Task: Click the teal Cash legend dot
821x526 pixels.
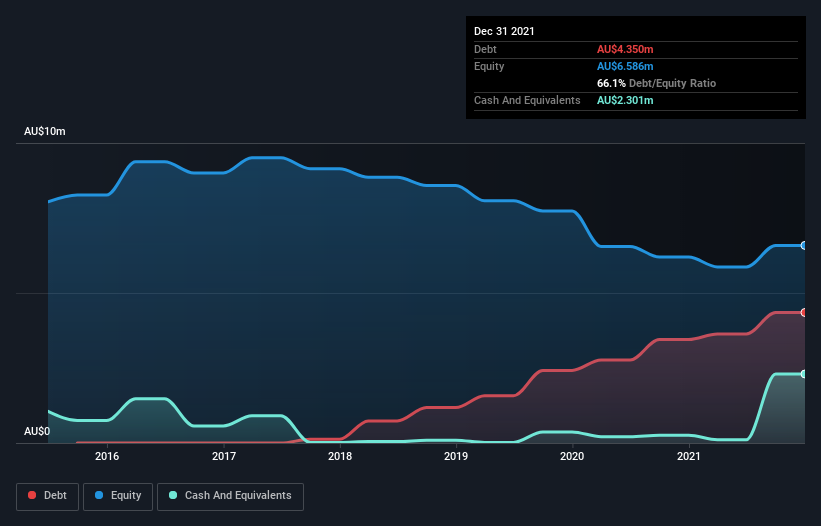Action: [173, 495]
